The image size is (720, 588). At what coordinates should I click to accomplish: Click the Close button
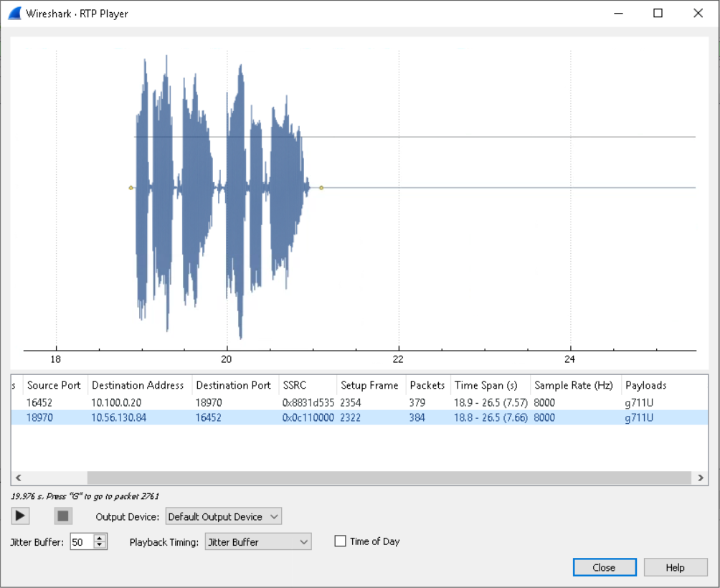[605, 567]
